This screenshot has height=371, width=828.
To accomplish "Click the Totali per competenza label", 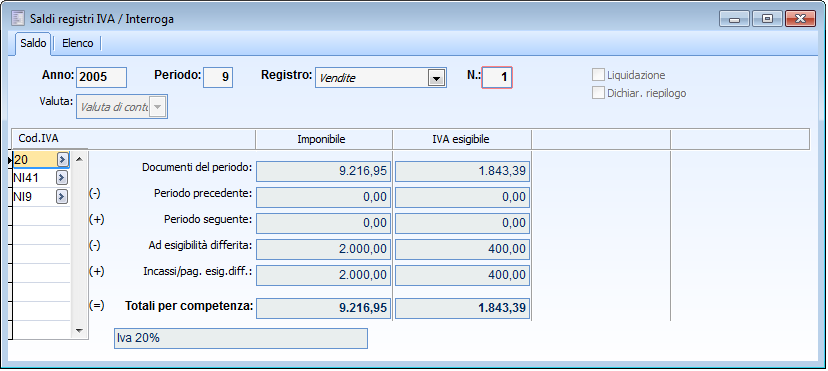I will pyautogui.click(x=189, y=306).
